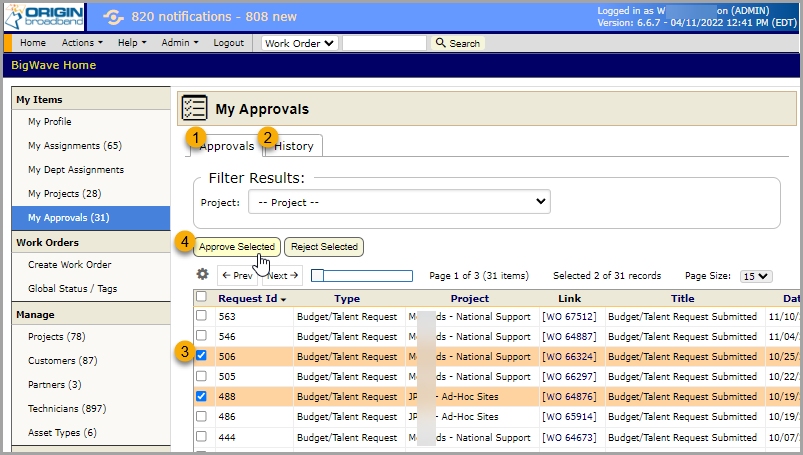Check the box for request 486
Viewport: 803px width, 455px height.
pos(201,416)
